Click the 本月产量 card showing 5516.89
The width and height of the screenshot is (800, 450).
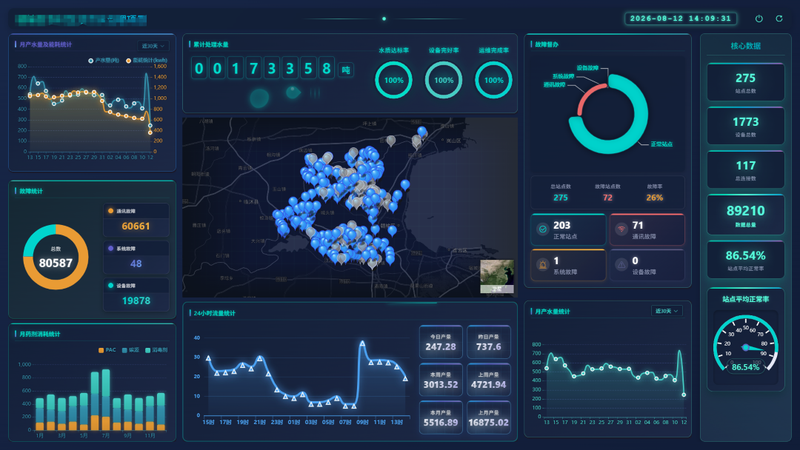coord(441,417)
